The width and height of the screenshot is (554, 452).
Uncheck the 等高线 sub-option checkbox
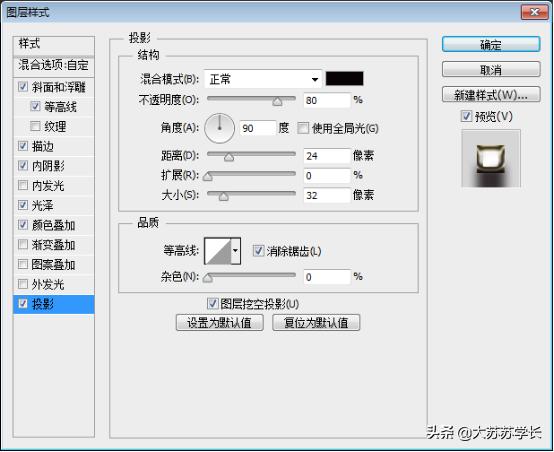[35, 106]
